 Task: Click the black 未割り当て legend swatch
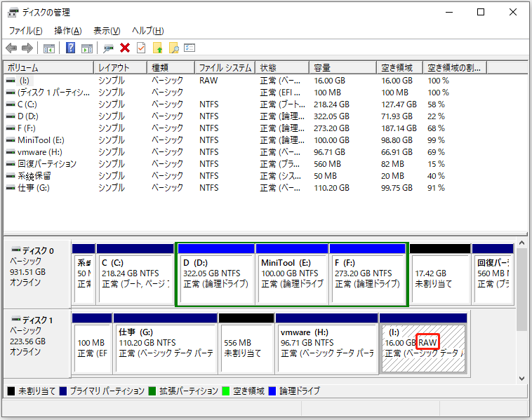(x=11, y=391)
